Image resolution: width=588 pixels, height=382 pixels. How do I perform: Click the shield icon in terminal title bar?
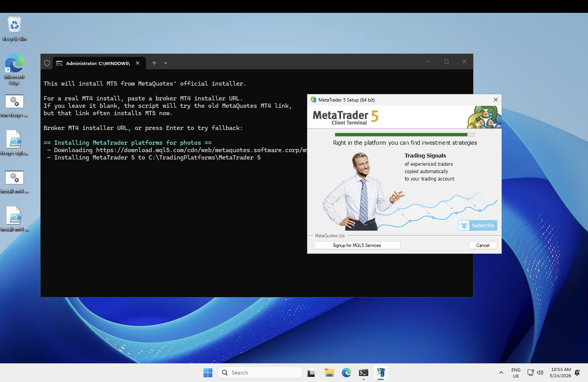(x=47, y=63)
